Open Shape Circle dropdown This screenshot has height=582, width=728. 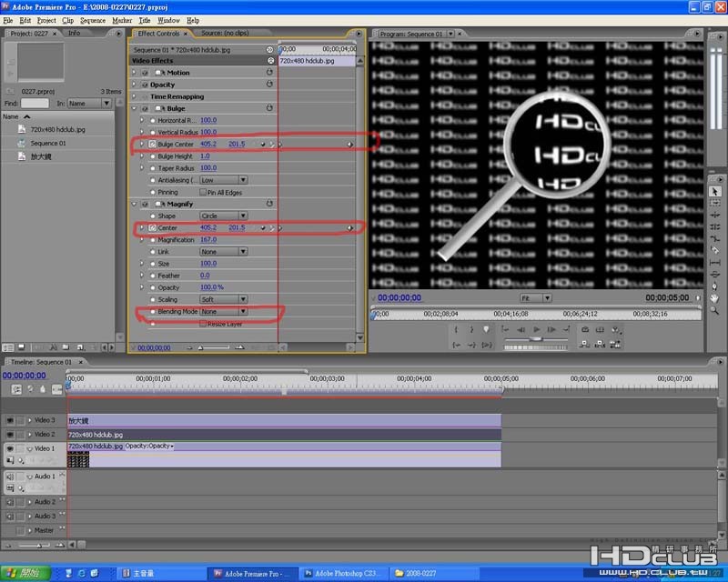(224, 216)
